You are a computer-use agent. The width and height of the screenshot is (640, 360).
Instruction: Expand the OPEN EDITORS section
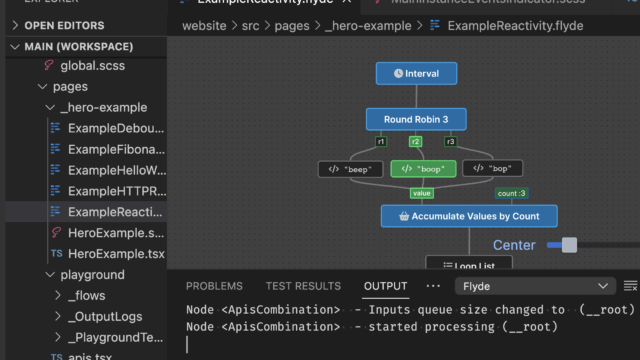pyautogui.click(x=15, y=25)
